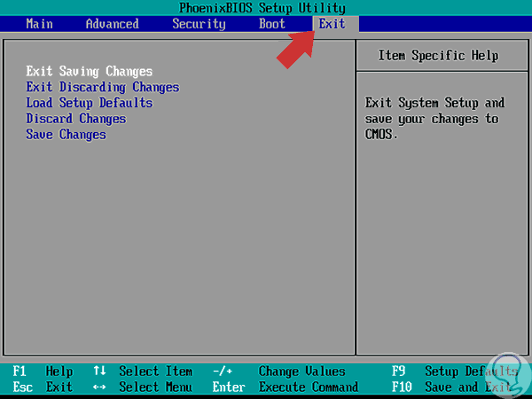Viewport: 532px width, 399px height.
Task: Click the PhoenixBIOS Setup Utility title
Action: (262, 8)
